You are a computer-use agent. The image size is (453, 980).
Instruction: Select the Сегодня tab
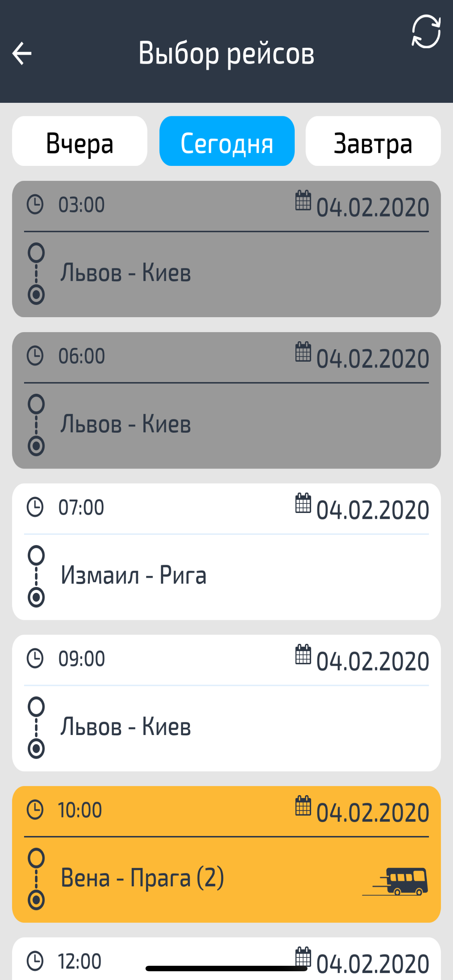click(x=227, y=141)
